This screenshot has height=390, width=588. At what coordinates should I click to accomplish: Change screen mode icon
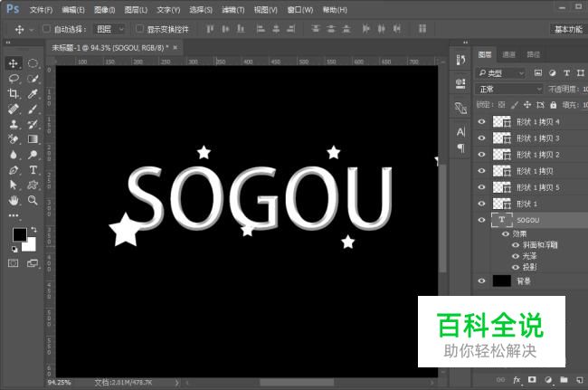33,263
